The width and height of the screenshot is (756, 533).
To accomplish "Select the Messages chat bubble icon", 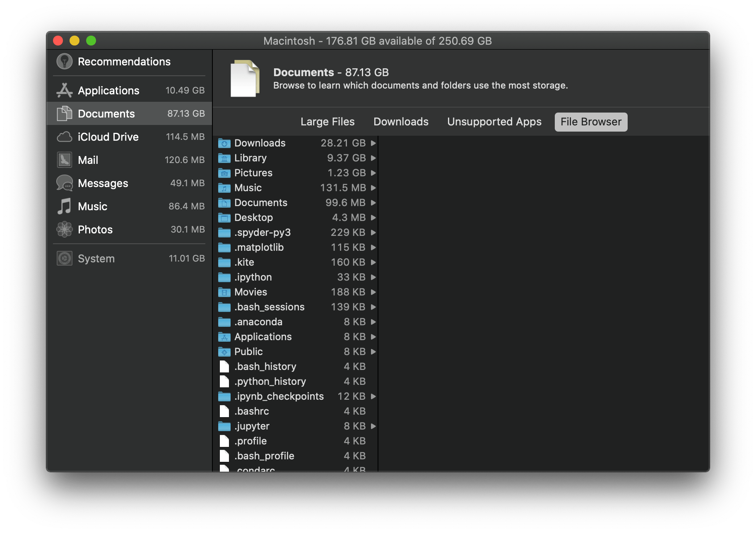I will 64,183.
